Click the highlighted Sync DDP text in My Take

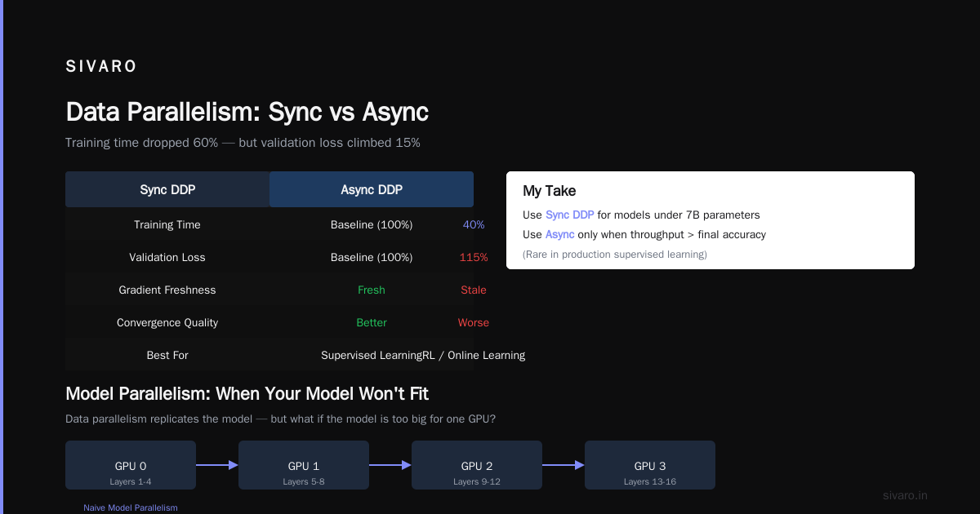pos(570,215)
